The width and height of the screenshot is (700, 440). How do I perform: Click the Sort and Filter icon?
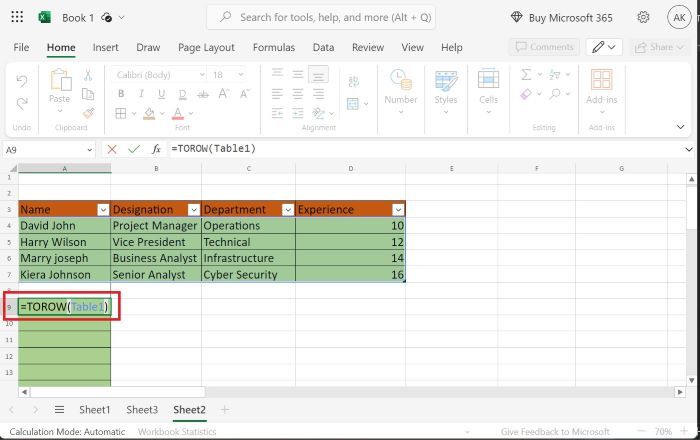[x=555, y=75]
